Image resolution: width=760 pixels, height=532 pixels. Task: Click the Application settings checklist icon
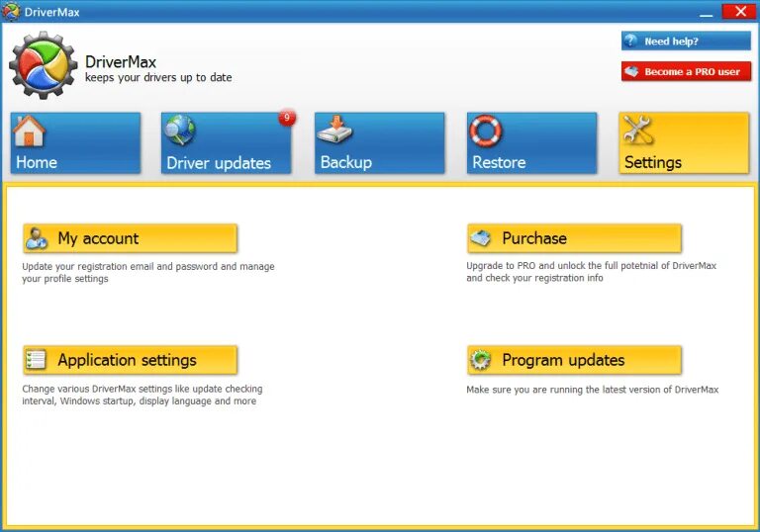[x=36, y=360]
